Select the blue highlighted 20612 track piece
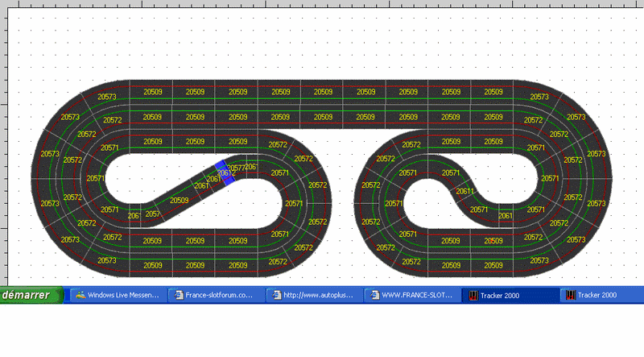The width and height of the screenshot is (644, 357). click(x=225, y=172)
